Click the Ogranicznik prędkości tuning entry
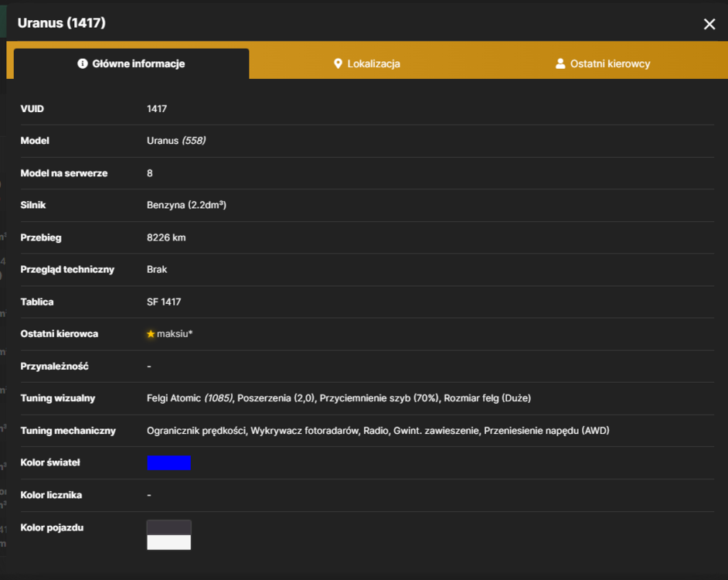 196,431
